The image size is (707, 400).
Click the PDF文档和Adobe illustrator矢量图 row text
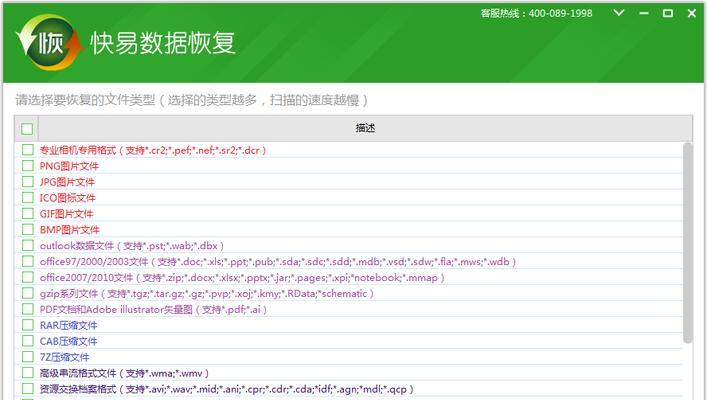(153, 309)
